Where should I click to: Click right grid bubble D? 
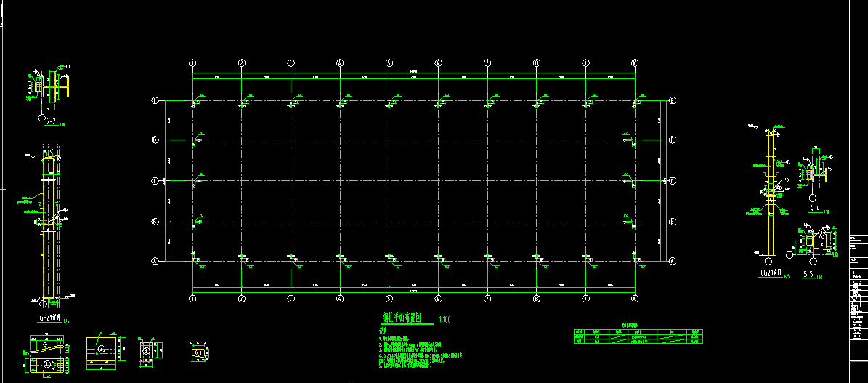coord(673,140)
